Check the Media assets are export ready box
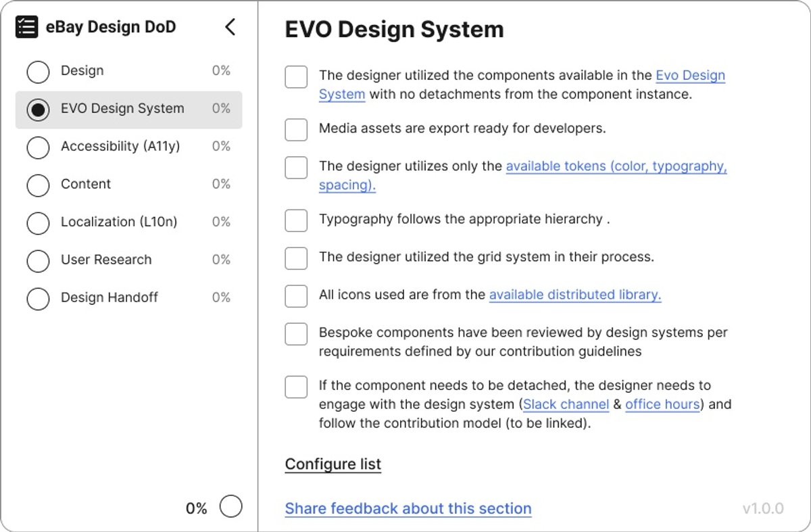Viewport: 811px width, 532px height. (x=296, y=129)
